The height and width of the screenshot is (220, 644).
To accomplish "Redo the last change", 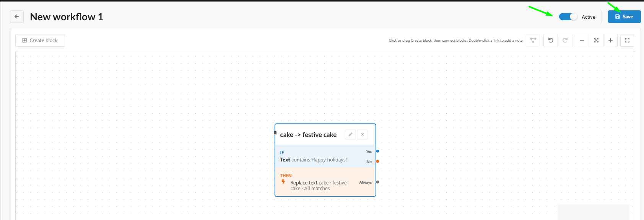I will (x=565, y=40).
